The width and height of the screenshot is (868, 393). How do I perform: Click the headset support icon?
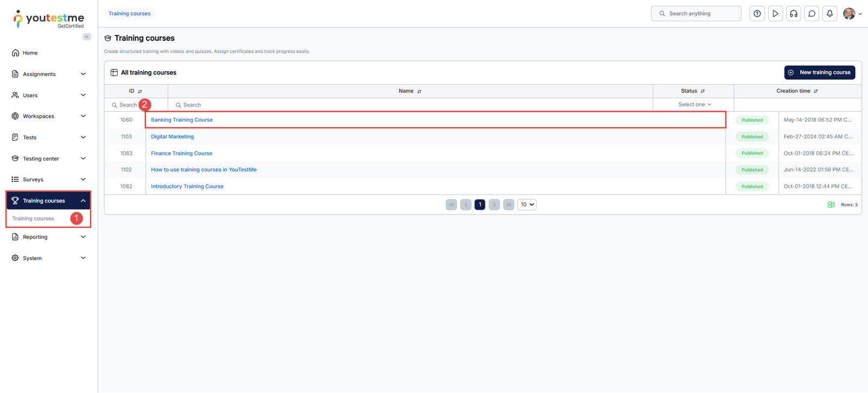coord(794,14)
